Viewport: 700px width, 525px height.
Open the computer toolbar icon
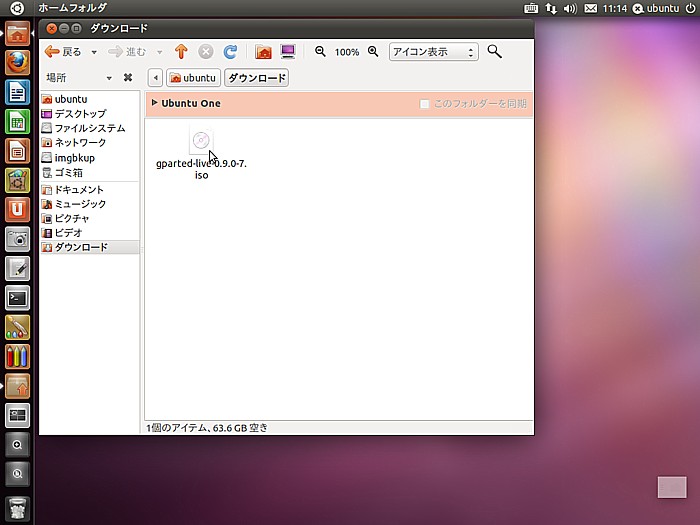[288, 52]
